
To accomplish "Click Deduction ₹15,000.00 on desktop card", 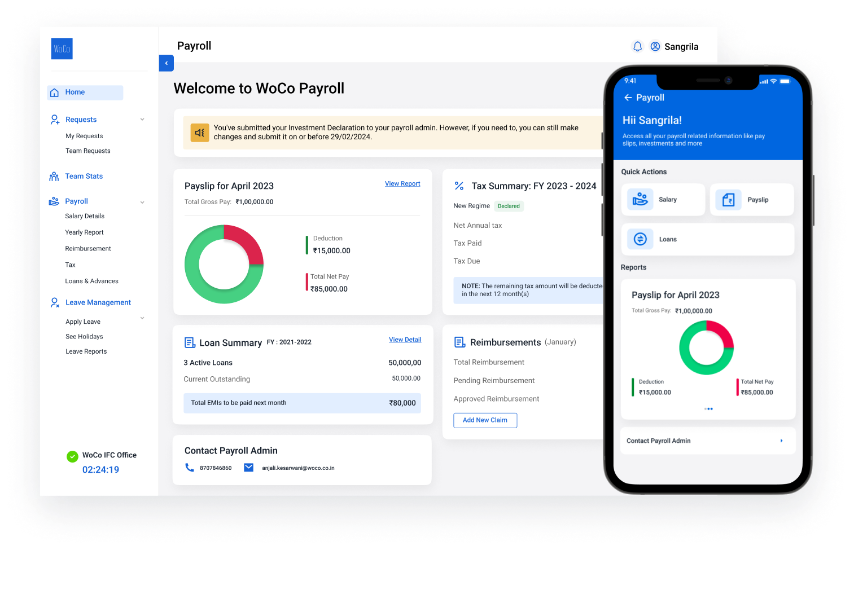I will click(329, 245).
